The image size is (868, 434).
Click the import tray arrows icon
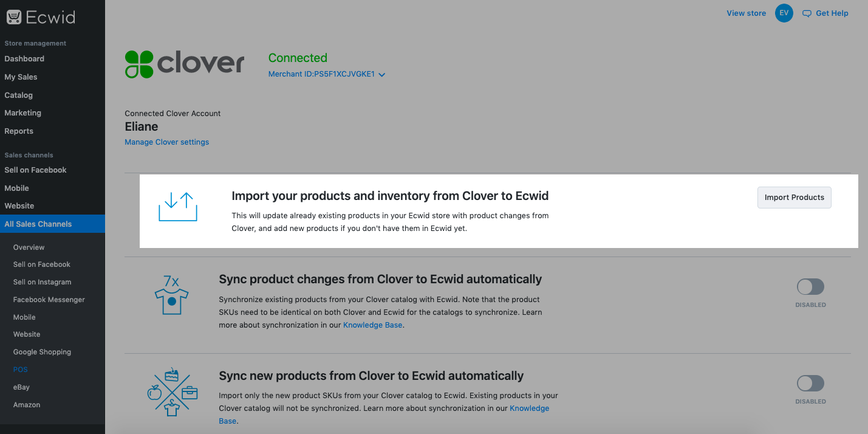coord(178,207)
